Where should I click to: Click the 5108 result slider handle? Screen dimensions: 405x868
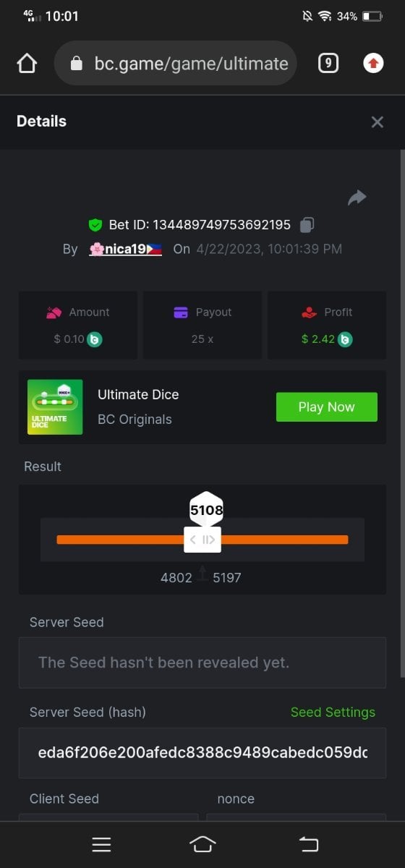(202, 540)
